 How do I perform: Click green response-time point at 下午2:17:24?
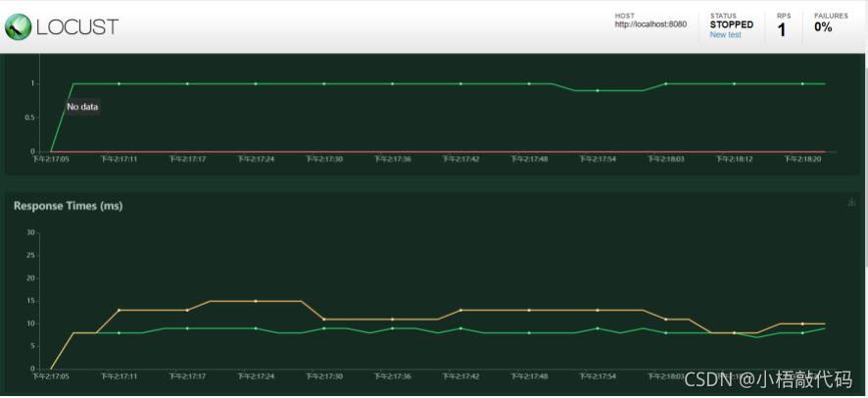tap(256, 328)
